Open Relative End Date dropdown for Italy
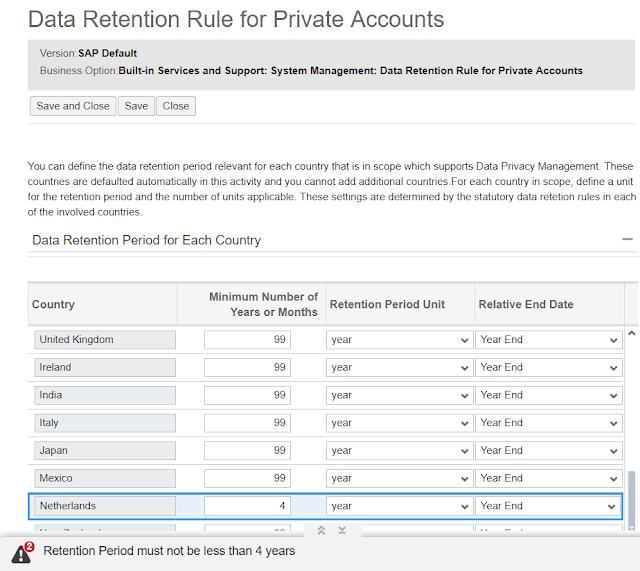Screen dimensions: 640x571 pos(548,423)
